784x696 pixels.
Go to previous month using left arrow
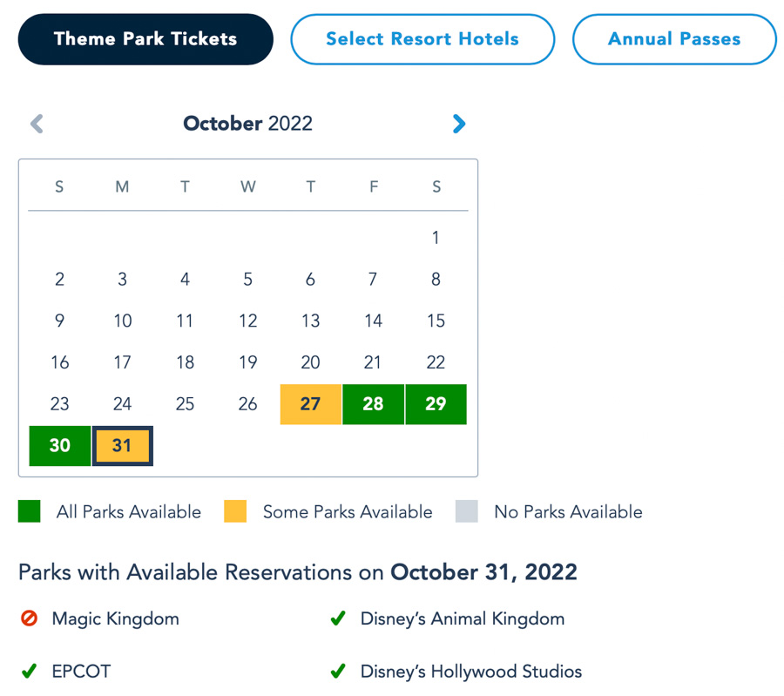(37, 124)
